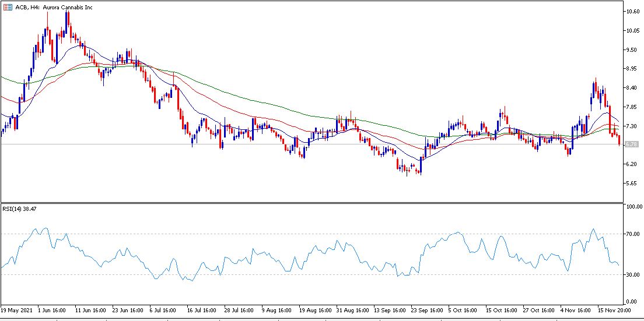644x321 pixels.
Task: Select the 6 Jul 16:00 time marker
Action: 163,311
